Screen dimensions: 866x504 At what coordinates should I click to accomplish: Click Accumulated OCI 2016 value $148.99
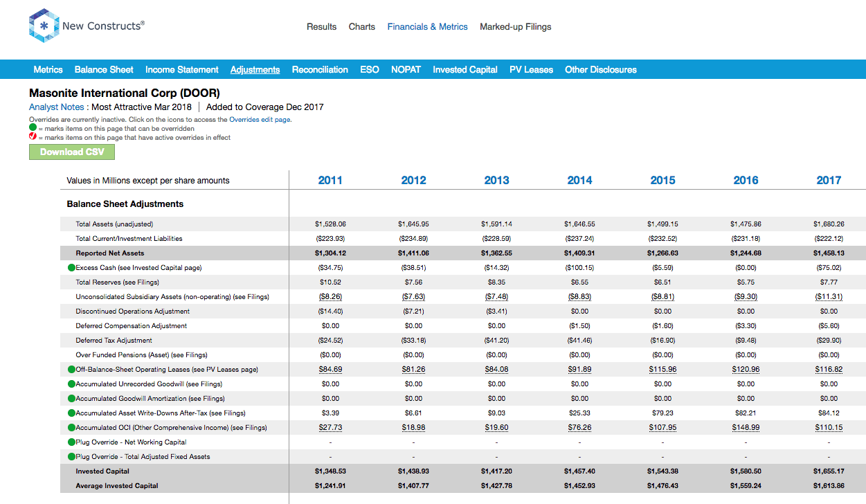pyautogui.click(x=746, y=428)
